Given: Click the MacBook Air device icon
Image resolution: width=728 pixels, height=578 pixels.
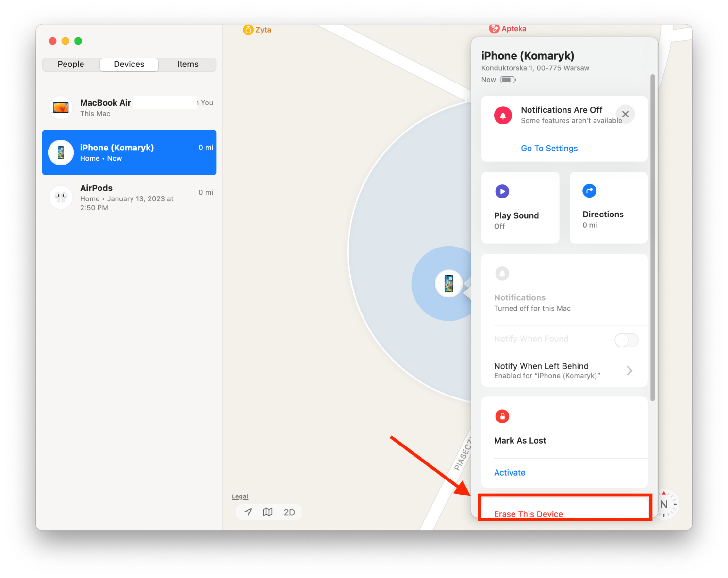Looking at the screenshot, I should coord(61,108).
